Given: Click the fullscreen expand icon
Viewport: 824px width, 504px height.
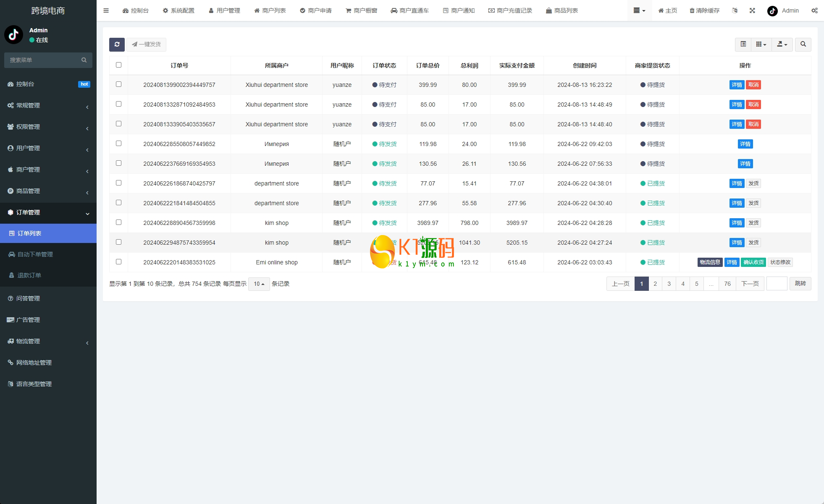Looking at the screenshot, I should click(752, 10).
